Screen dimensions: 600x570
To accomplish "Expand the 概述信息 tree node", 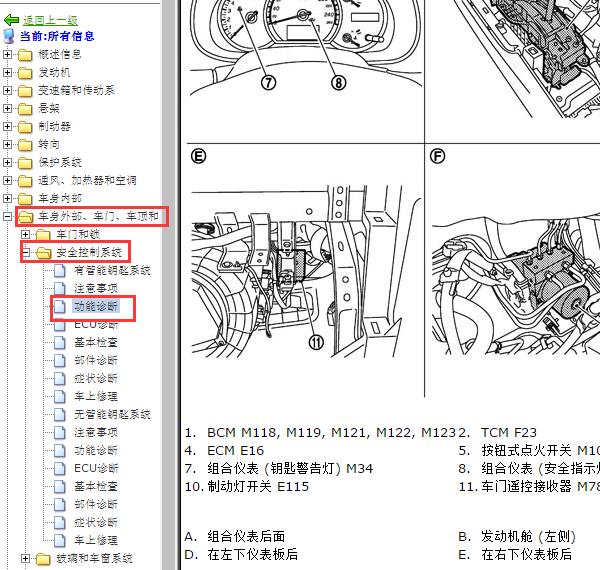I will click(x=8, y=55).
